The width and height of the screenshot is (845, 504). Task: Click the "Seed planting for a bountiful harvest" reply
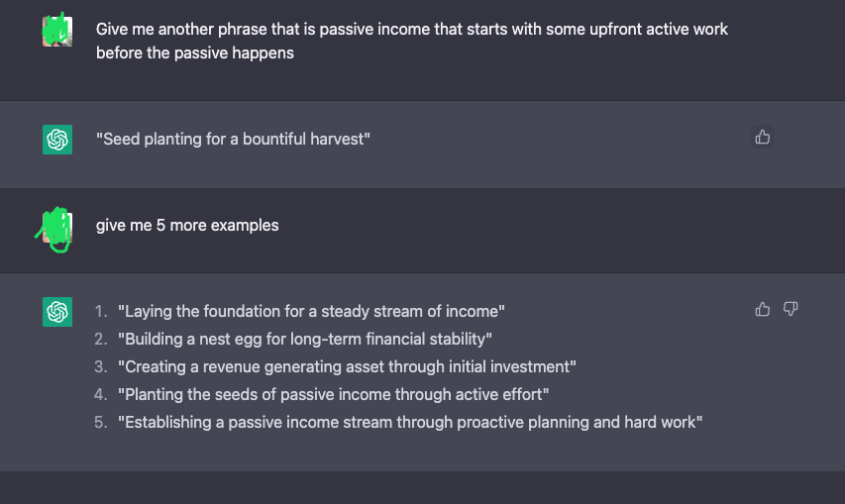(233, 139)
